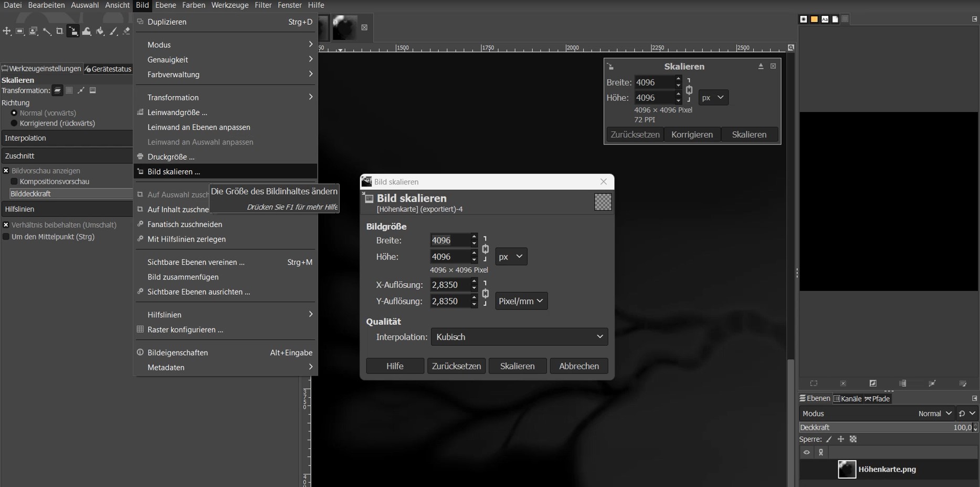Select the Fuzzy Select magic wand tool
This screenshot has width=980, height=487.
[x=47, y=32]
